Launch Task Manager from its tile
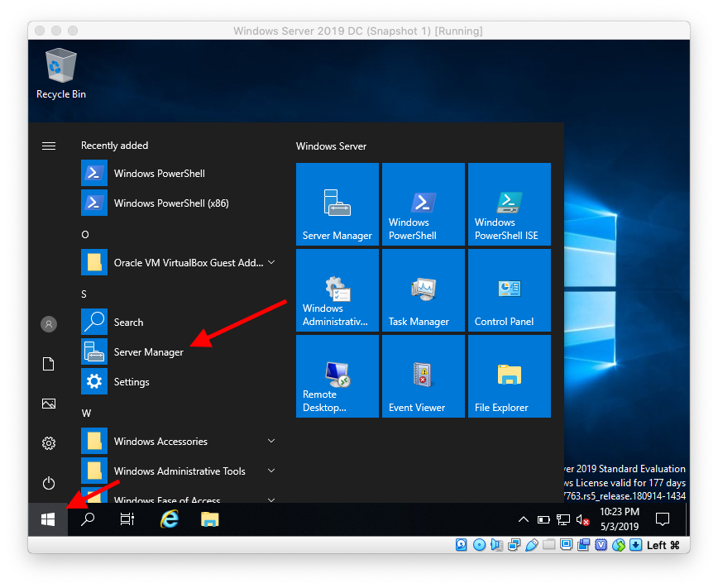718x588 pixels. [423, 289]
